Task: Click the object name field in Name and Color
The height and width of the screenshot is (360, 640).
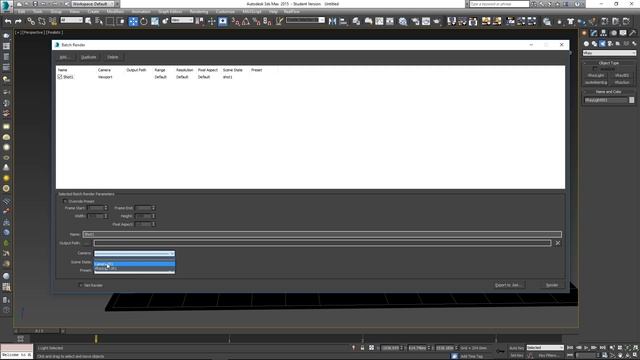Action: tap(606, 100)
